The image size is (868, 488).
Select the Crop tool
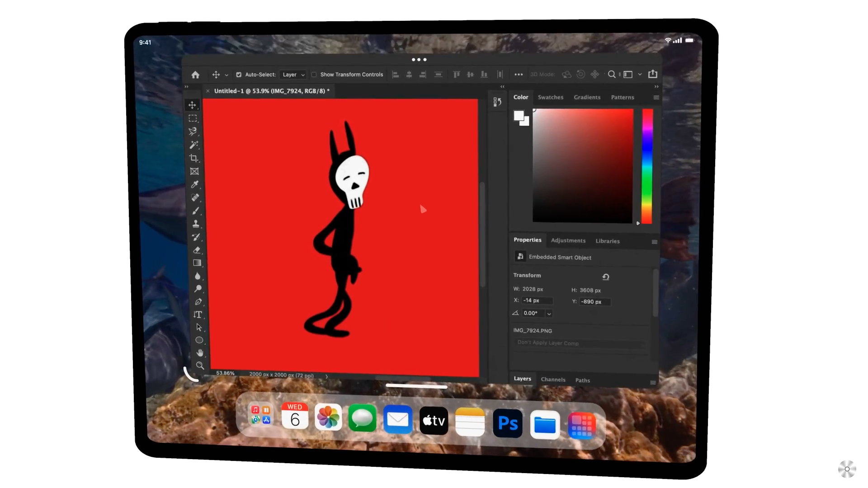coord(193,158)
